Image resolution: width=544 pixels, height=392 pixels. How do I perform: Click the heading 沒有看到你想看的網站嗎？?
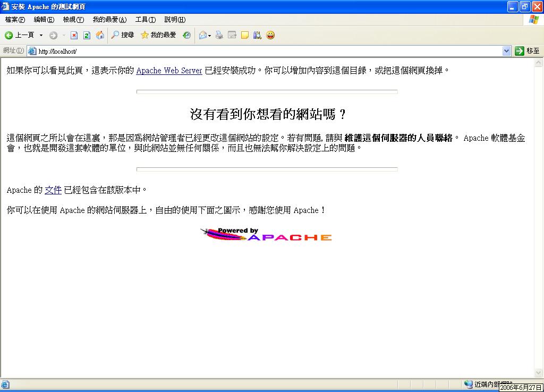268,114
